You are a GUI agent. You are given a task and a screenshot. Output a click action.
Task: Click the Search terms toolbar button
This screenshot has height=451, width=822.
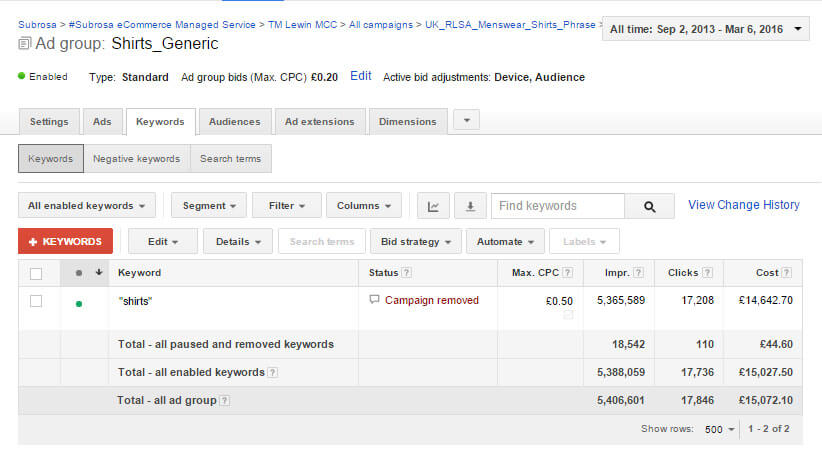(x=322, y=241)
